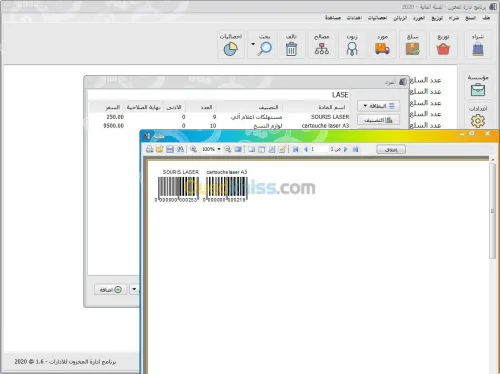The image size is (500, 374).
Task: Minimize the barcode preview window
Action: coord(462,134)
